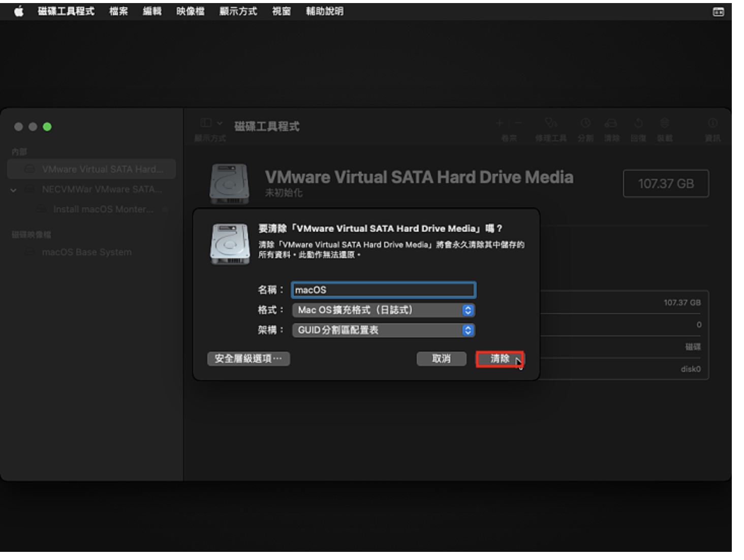Click the 名稱 name field containing macOS

[384, 290]
